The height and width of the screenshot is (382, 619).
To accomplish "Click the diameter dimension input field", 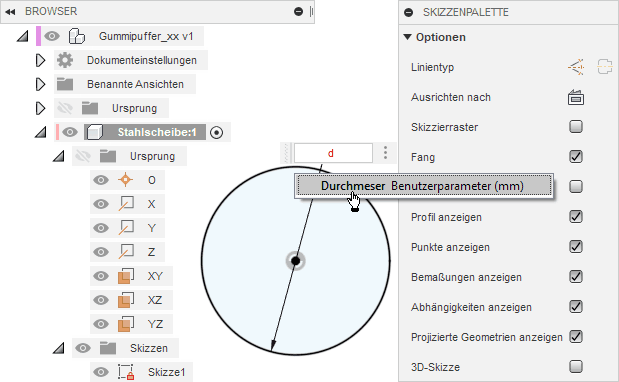I will [x=333, y=153].
